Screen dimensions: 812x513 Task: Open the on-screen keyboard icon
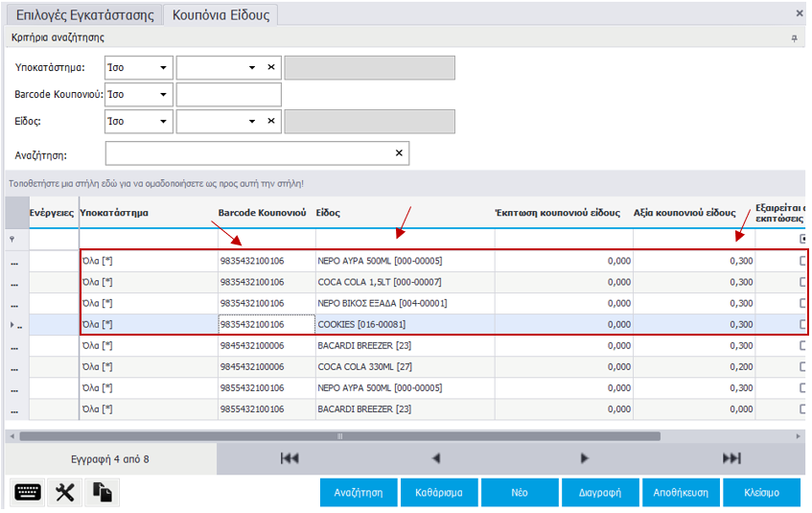[x=28, y=492]
